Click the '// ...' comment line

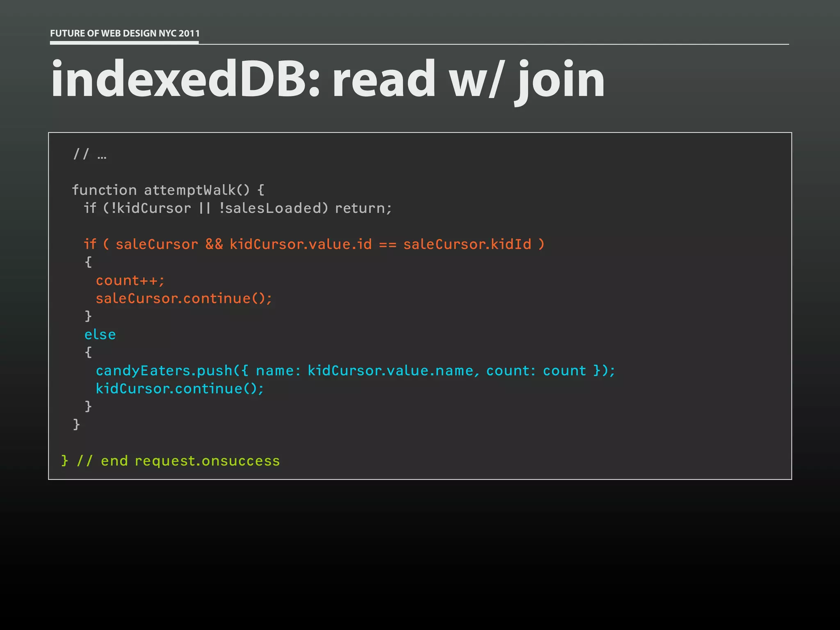click(90, 154)
